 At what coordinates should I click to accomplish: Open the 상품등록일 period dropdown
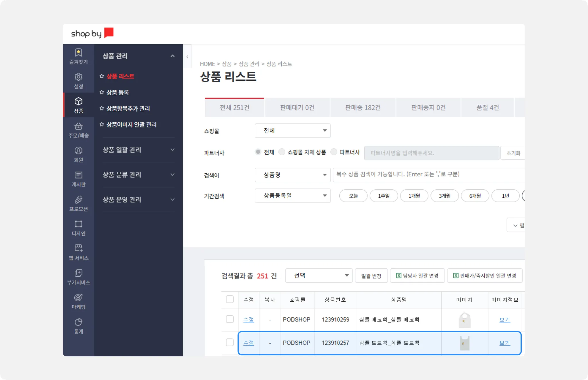coord(293,196)
